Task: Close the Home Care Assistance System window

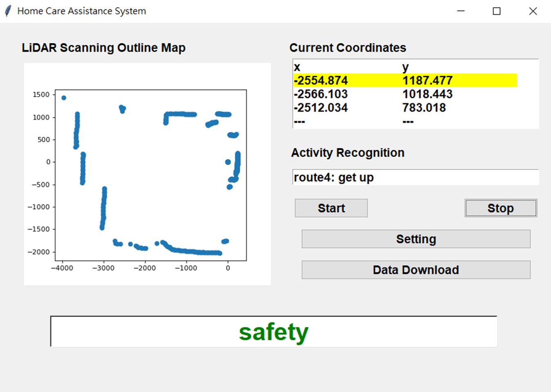Action: [x=533, y=11]
